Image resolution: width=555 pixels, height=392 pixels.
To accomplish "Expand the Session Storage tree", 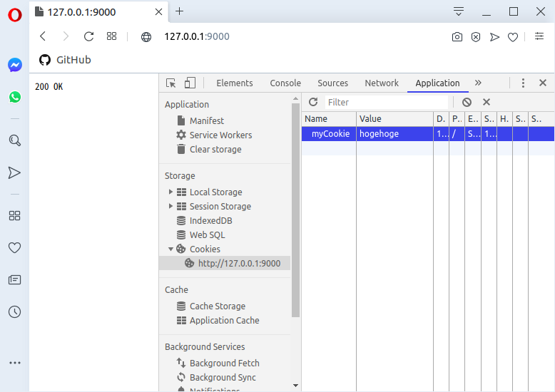I will [170, 206].
